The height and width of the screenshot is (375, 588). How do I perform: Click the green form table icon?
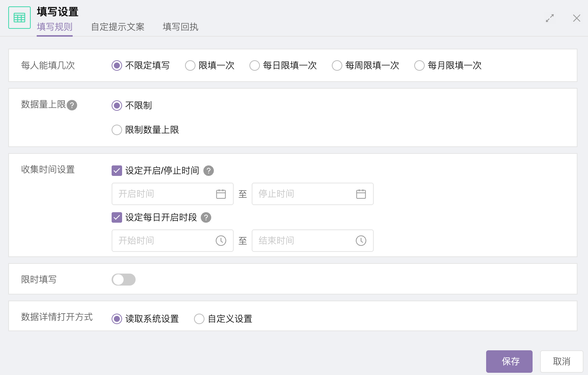pos(19,18)
